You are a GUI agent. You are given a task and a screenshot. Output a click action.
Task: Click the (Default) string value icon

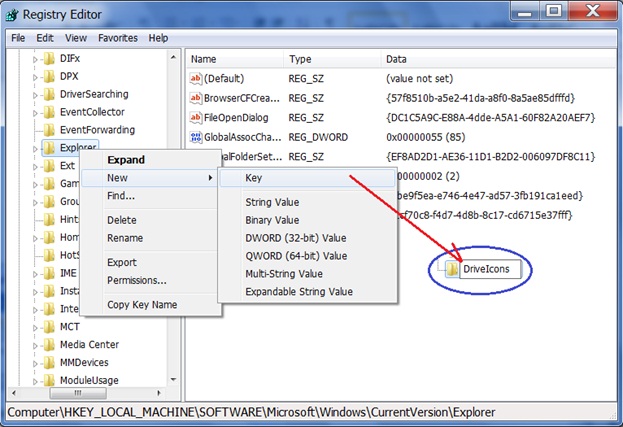coord(196,79)
